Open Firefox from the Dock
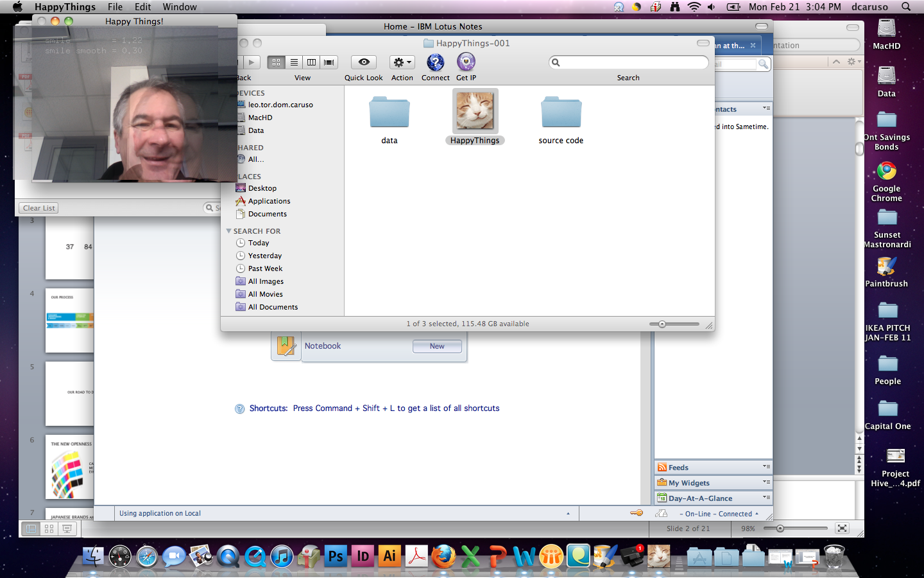 point(443,556)
